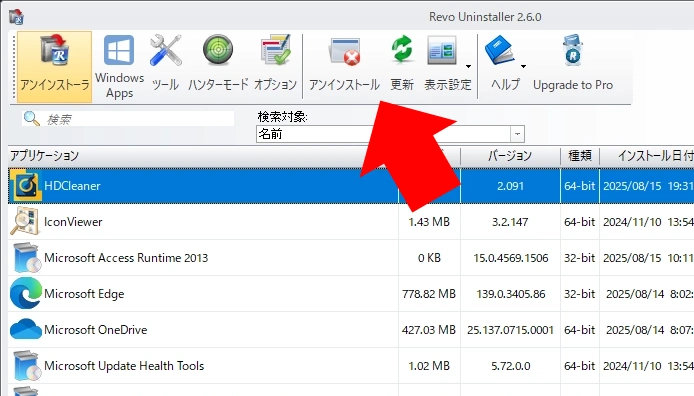The height and width of the screenshot is (396, 694).
Task: Click the Upgrade to Pro icon
Action: click(573, 50)
